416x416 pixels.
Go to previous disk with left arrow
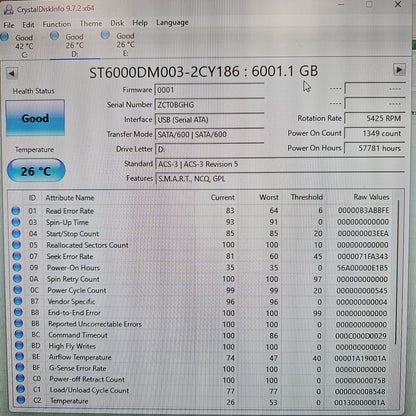[12, 73]
